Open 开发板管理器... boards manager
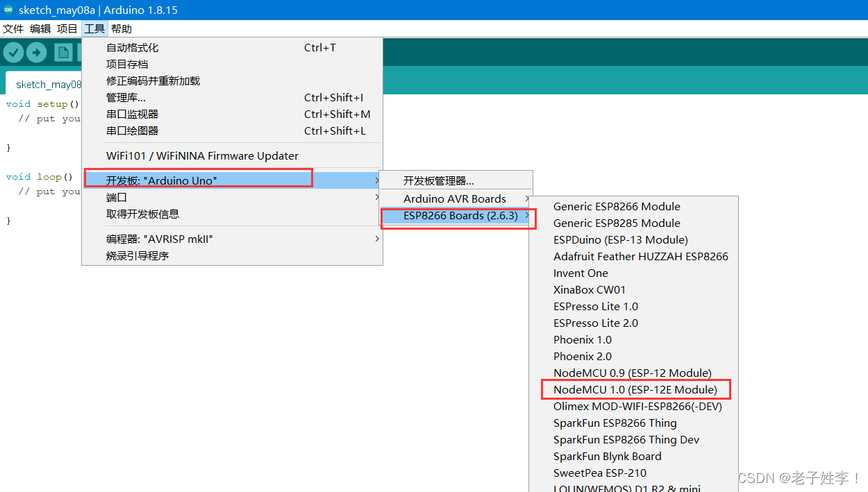868x492 pixels. tap(456, 180)
